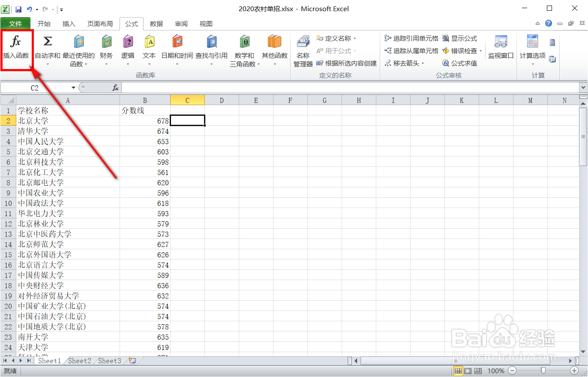
Task: Click inside the formula bar input
Action: [x=350, y=88]
